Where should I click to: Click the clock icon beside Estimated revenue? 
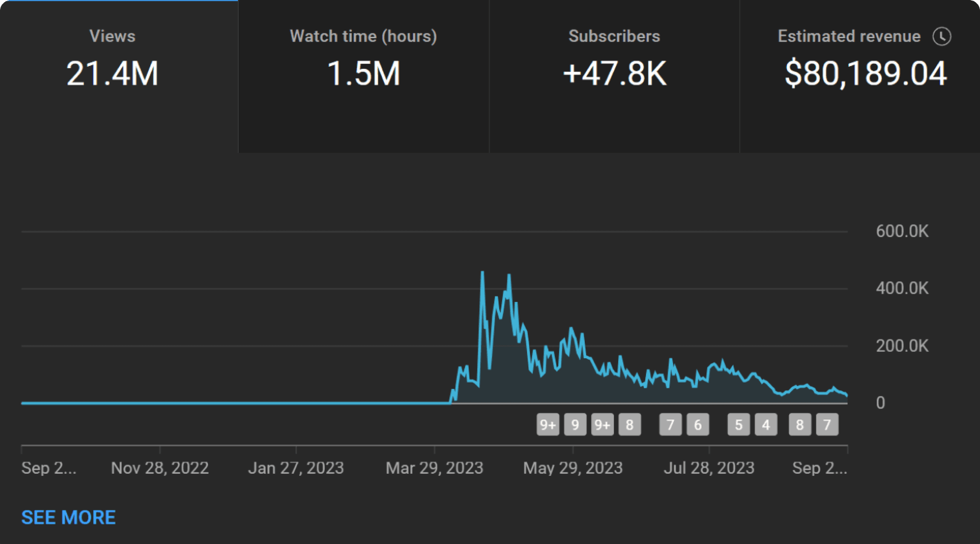coord(942,36)
